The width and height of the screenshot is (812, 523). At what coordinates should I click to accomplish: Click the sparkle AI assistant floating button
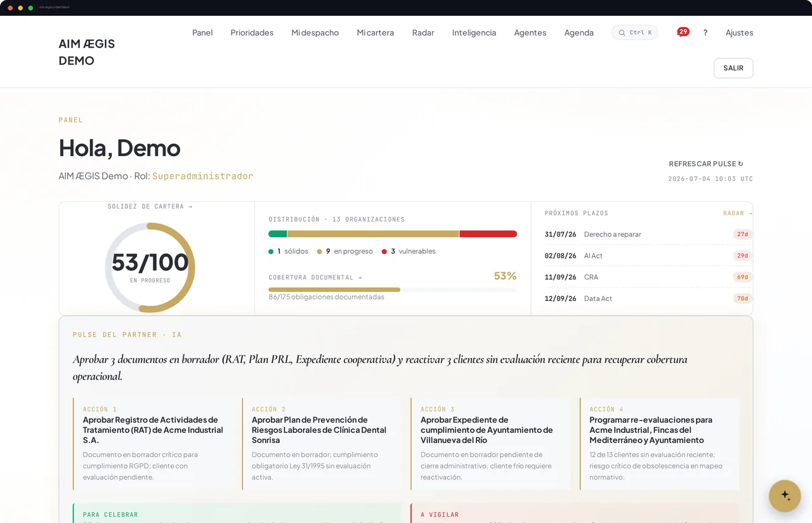[785, 496]
